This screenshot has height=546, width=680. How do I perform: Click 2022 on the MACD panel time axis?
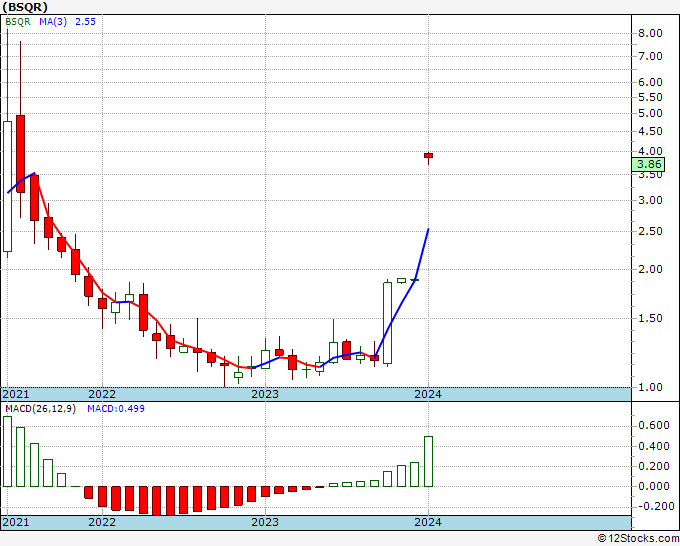point(102,522)
